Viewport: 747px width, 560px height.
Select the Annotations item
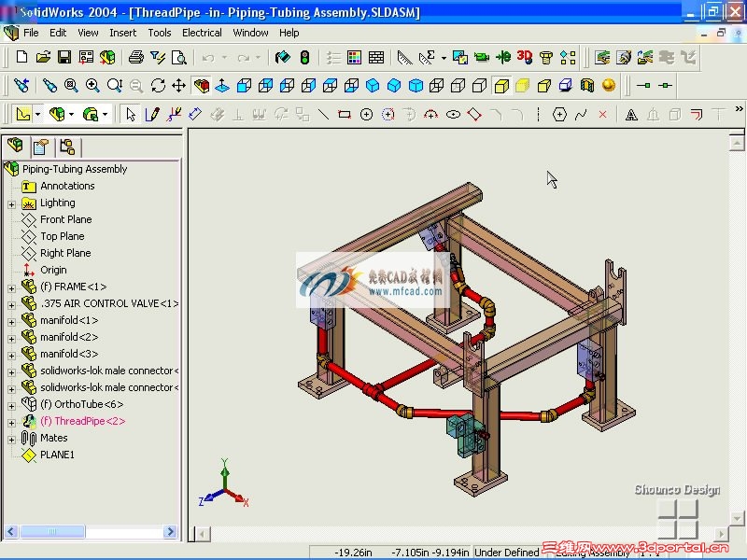[67, 186]
